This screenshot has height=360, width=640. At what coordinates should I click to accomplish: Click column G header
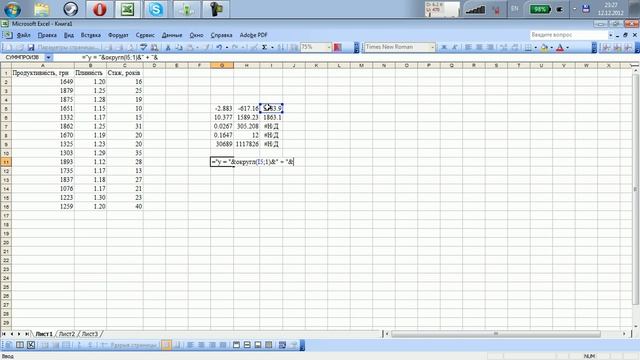coord(222,65)
